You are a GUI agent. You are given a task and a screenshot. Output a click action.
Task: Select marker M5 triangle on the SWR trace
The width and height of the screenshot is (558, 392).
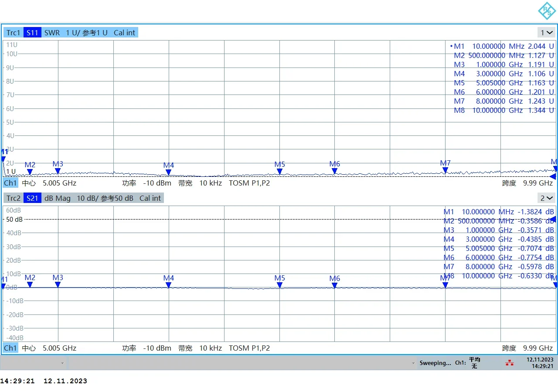pos(279,172)
